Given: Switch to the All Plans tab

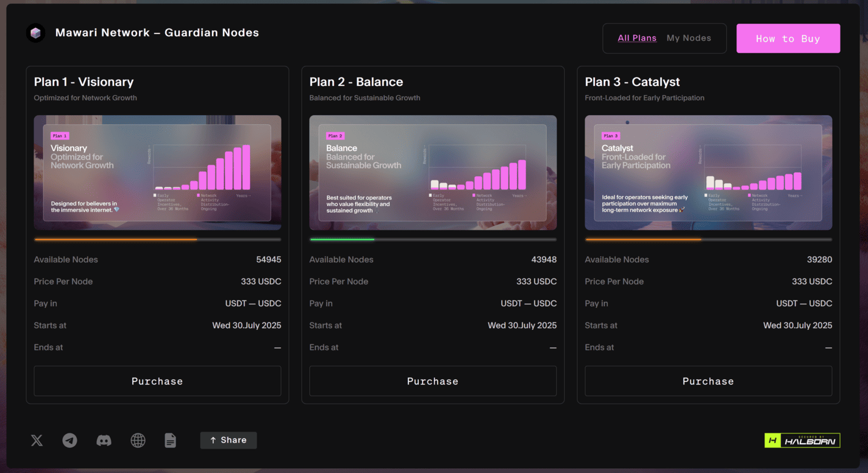Looking at the screenshot, I should point(637,38).
